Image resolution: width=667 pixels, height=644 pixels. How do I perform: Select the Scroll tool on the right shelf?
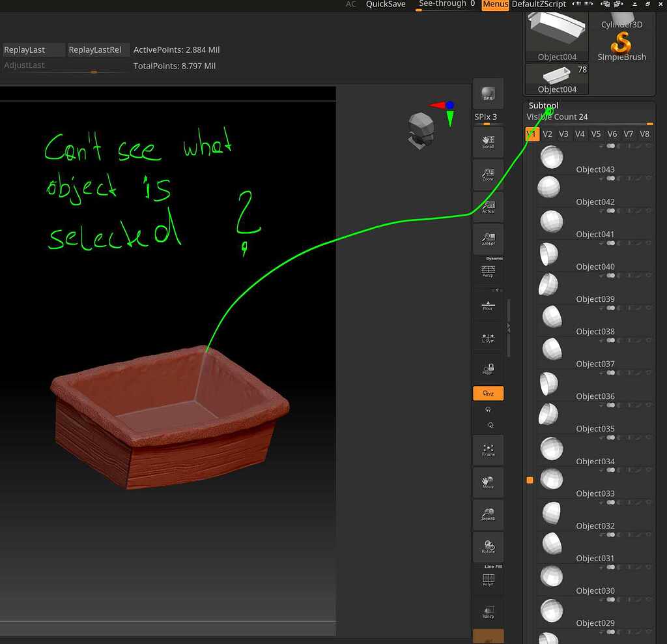(x=488, y=141)
